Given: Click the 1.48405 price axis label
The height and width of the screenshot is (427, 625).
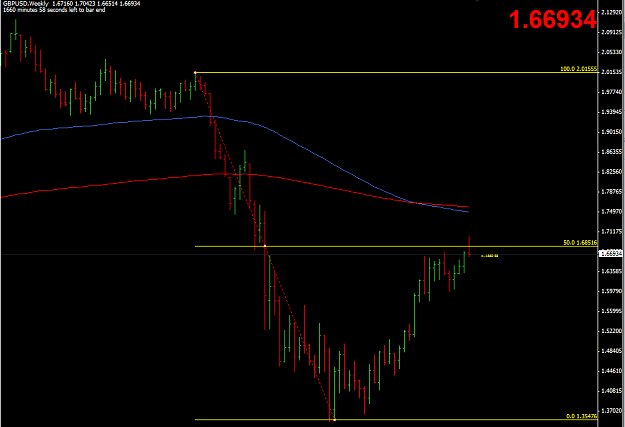Looking at the screenshot, I should [x=611, y=351].
